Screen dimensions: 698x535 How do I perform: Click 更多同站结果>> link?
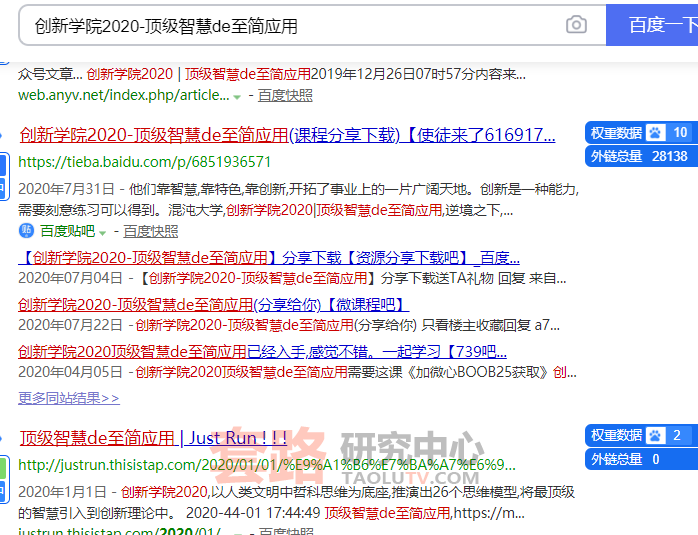pos(69,398)
